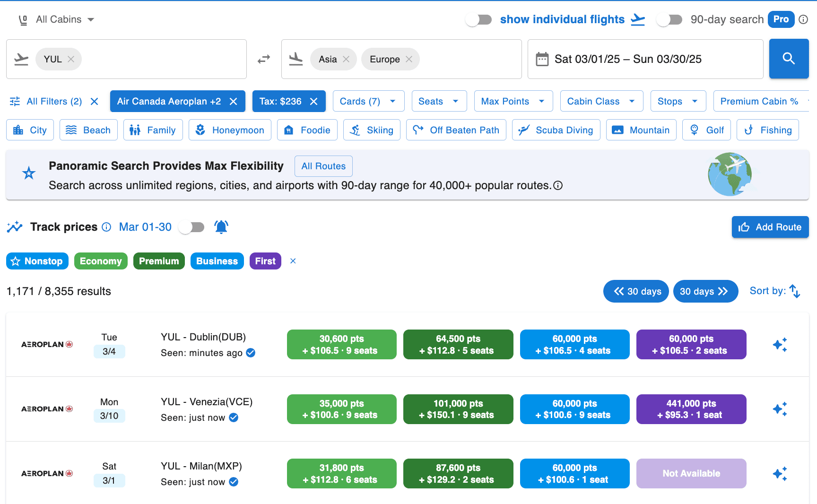
Task: Select the Foodie category chip
Action: pos(307,130)
